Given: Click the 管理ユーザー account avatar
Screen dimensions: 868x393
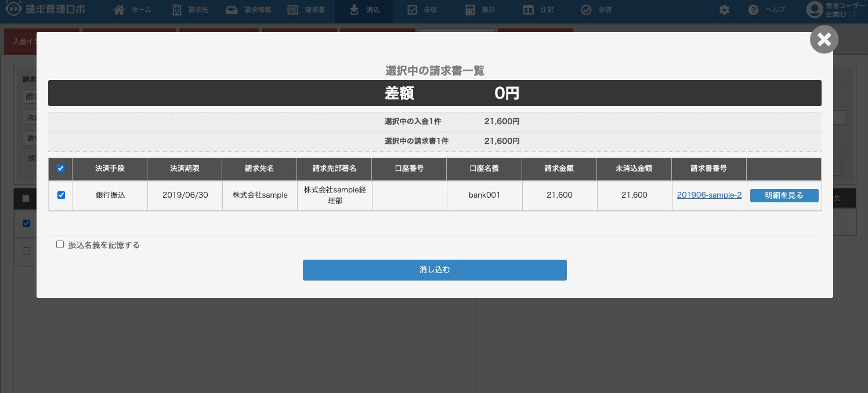Looking at the screenshot, I should pos(815,10).
